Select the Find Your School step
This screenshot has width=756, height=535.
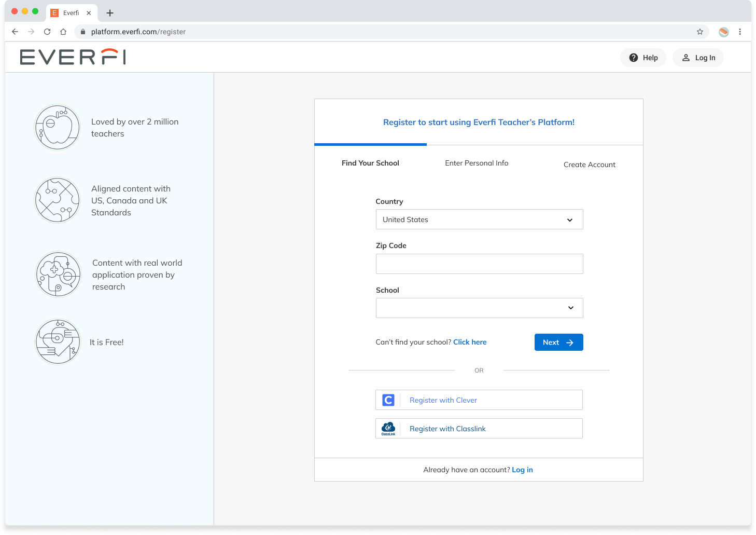pyautogui.click(x=370, y=163)
